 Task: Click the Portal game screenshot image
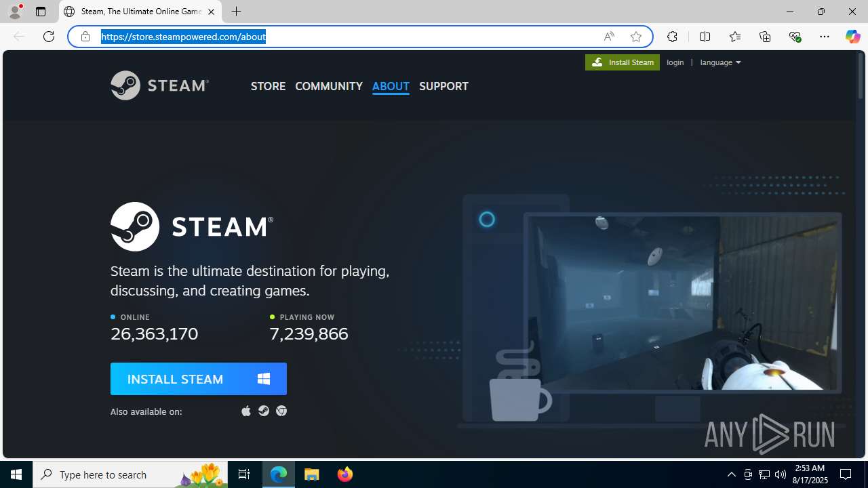[x=684, y=303]
